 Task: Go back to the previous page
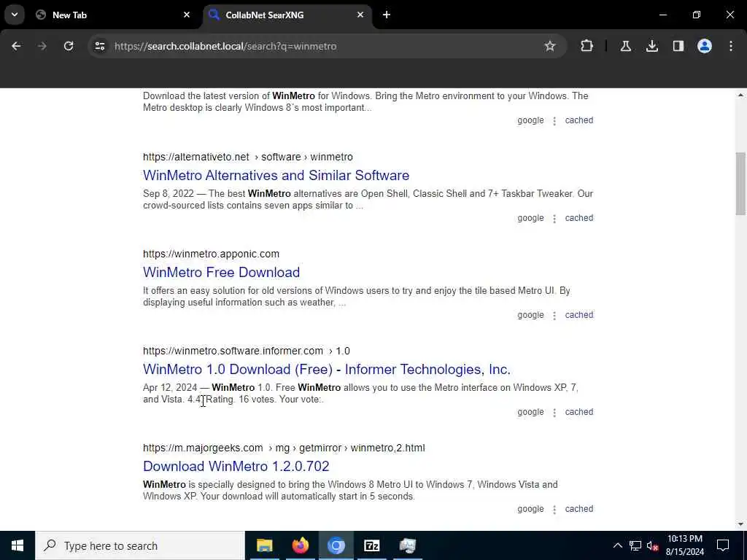pyautogui.click(x=16, y=46)
